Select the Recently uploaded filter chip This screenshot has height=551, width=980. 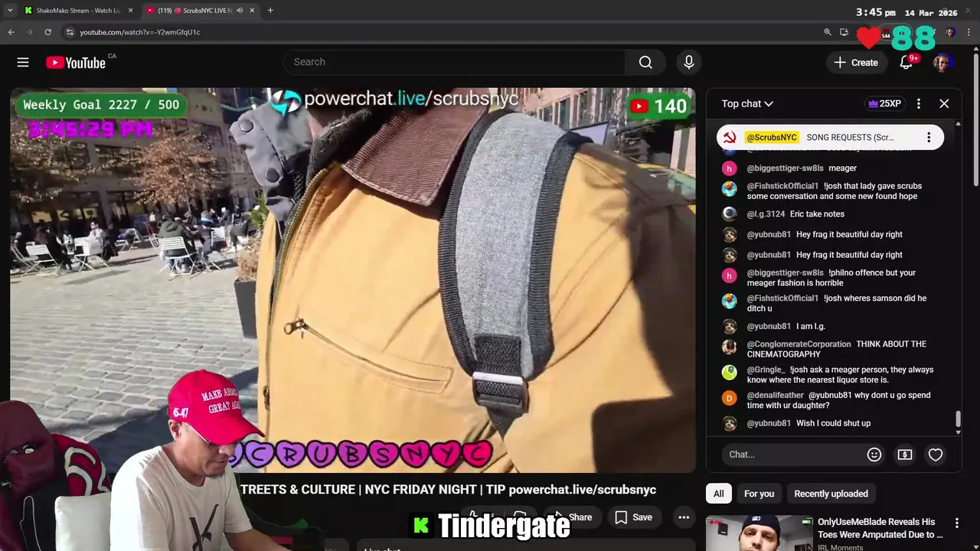click(x=831, y=494)
